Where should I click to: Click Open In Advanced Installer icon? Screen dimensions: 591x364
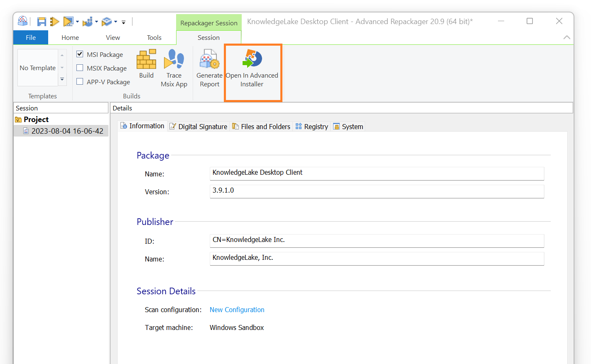252,59
